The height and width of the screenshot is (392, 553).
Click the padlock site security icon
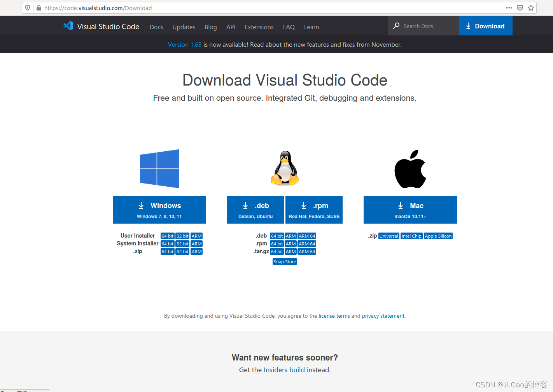(x=39, y=8)
